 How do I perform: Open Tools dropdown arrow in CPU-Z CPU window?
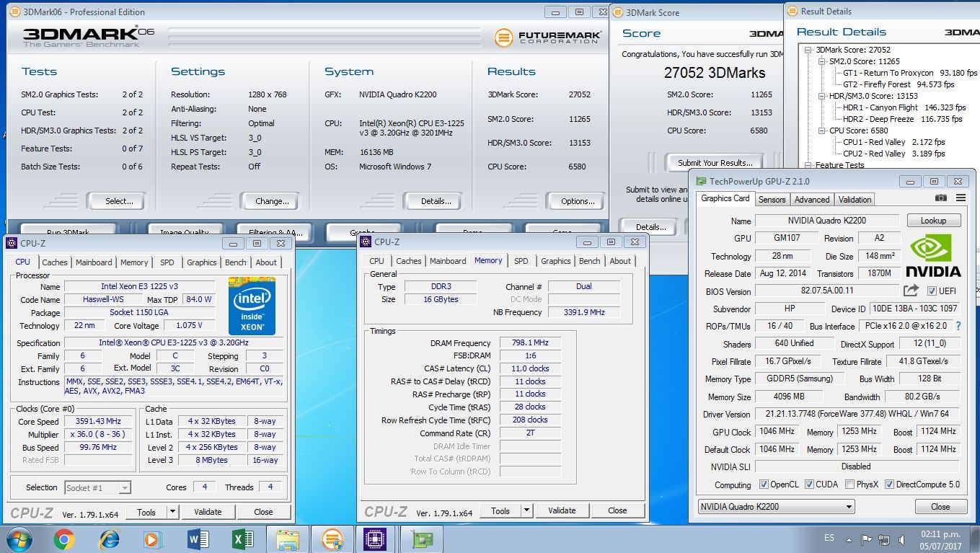click(172, 512)
